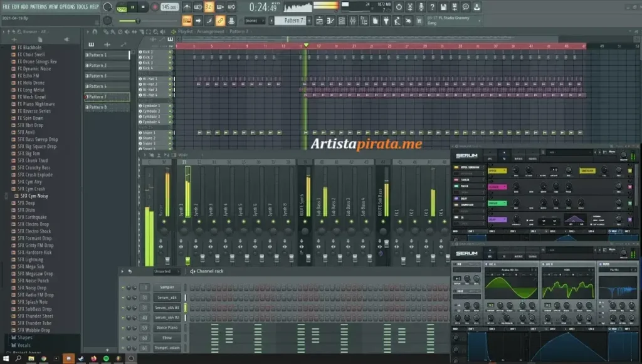Screen dimensions: 642x364
Task: Toggle the Serum_x64 #3 channel select indicator
Action: coord(186,308)
